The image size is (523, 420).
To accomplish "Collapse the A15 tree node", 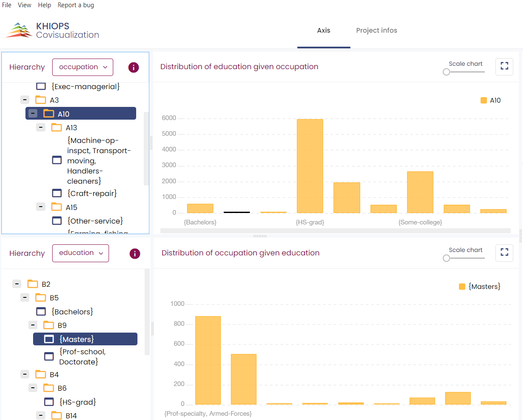I will click(41, 207).
